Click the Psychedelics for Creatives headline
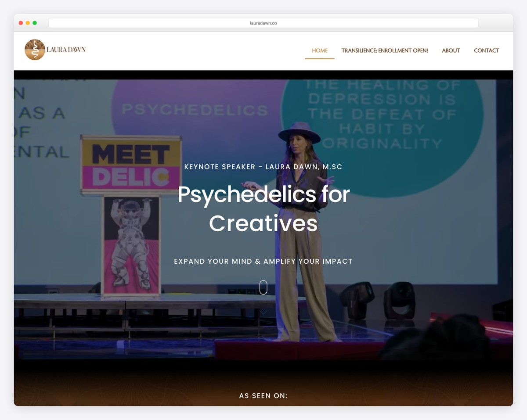This screenshot has width=527, height=420. point(263,208)
